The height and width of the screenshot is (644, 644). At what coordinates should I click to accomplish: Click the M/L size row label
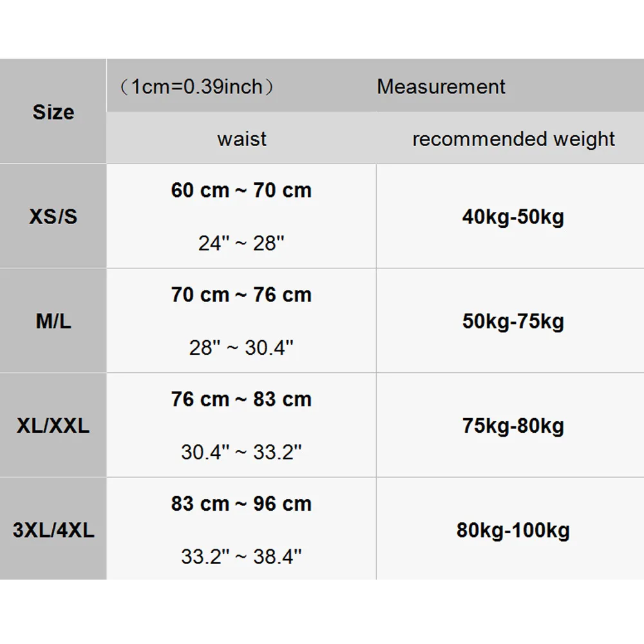(x=53, y=321)
